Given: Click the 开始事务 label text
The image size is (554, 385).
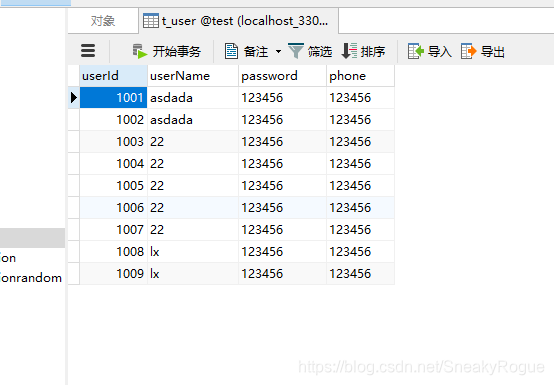Looking at the screenshot, I should 177,52.
